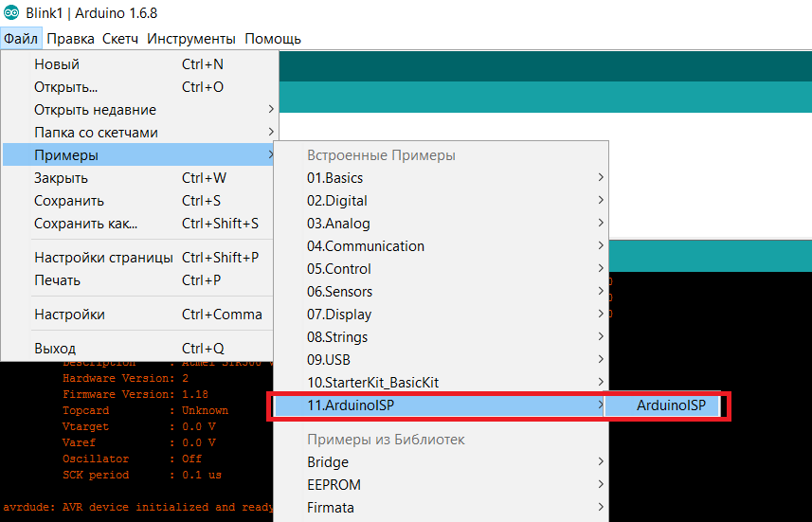Expand the Firmata library examples
The height and width of the screenshot is (522, 812).
point(441,508)
